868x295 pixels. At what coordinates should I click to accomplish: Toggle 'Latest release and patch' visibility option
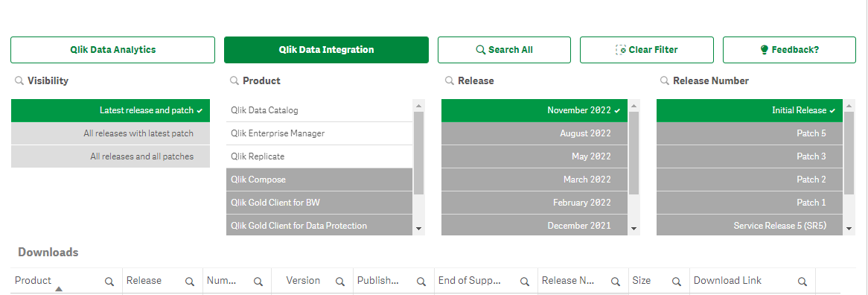tap(111, 110)
